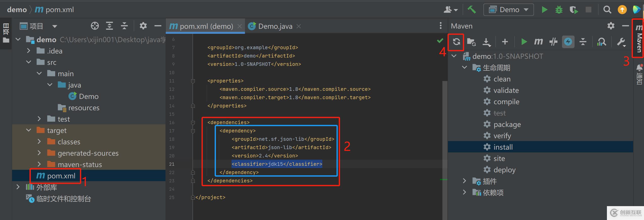The image size is (644, 220).
Task: Close the pom.xml (demo) tab
Action: click(239, 26)
